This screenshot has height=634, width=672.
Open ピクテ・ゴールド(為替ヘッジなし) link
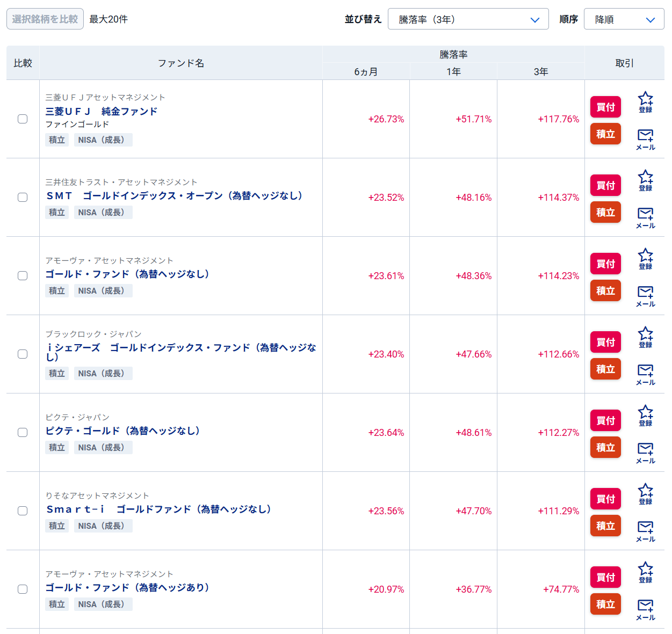click(123, 431)
